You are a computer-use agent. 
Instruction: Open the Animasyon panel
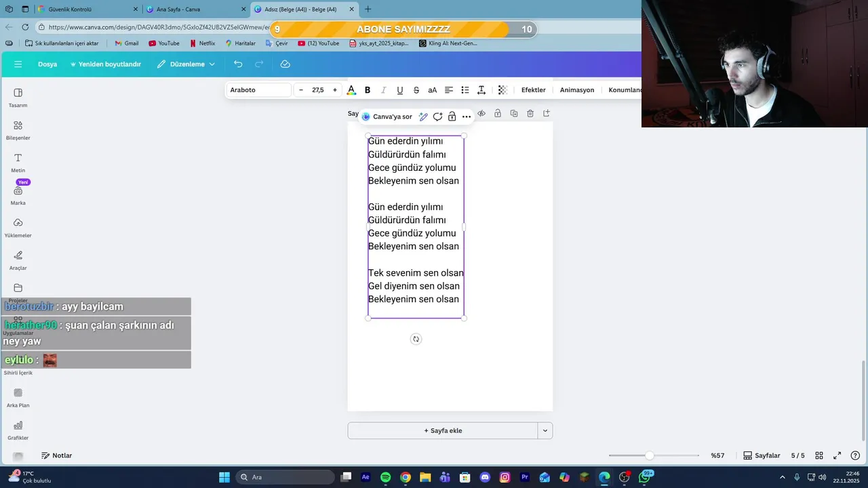pyautogui.click(x=577, y=89)
